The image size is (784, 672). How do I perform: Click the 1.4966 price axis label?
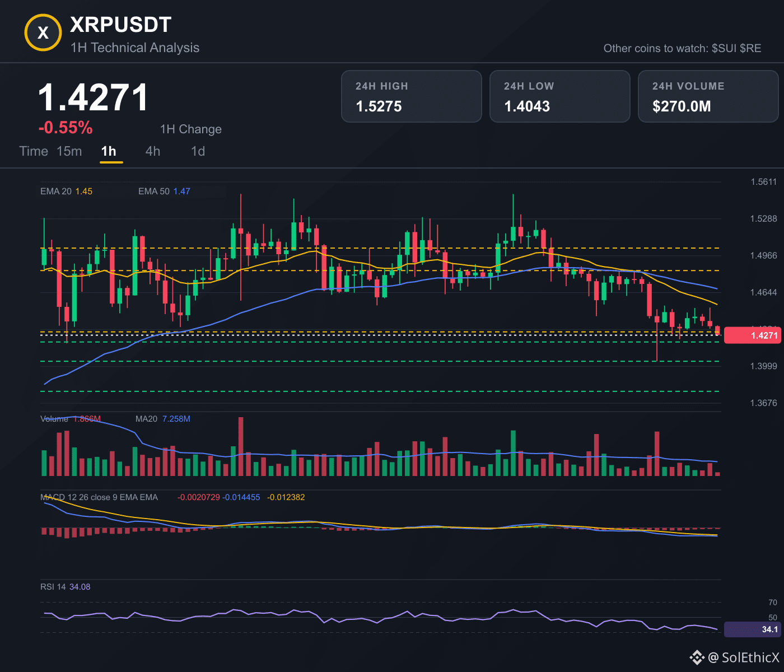tap(764, 256)
